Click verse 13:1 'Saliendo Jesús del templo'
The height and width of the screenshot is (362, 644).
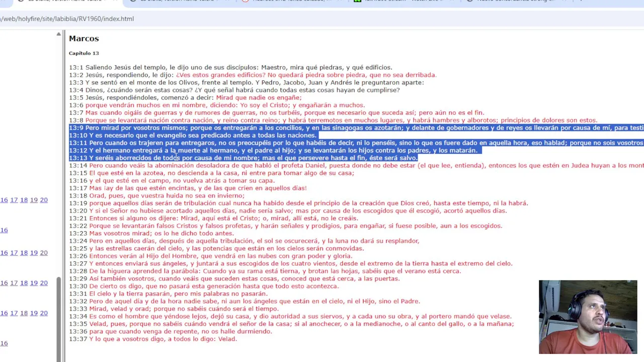230,67
